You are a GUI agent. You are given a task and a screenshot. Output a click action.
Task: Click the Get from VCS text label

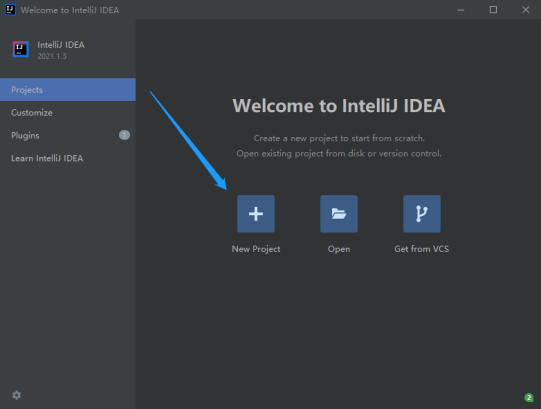[422, 249]
